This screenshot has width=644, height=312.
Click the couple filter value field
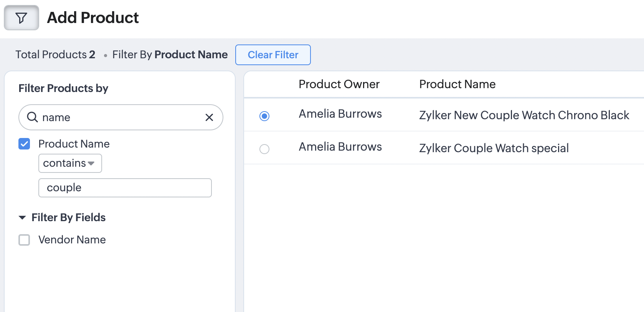pos(125,188)
